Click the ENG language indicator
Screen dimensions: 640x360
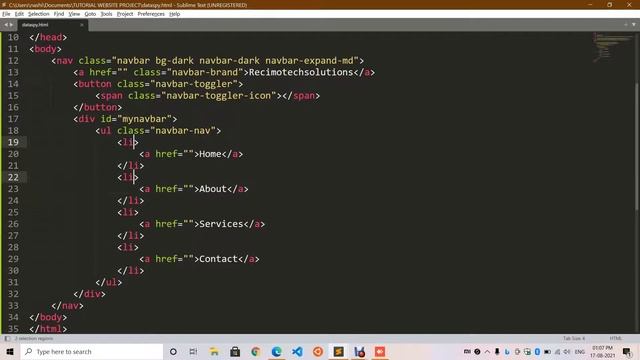tap(580, 351)
